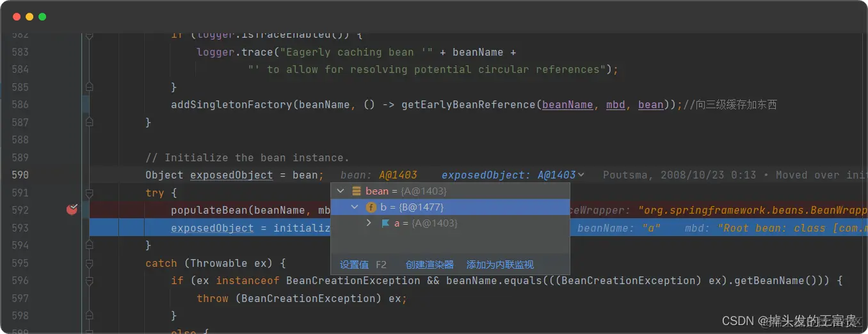This screenshot has width=868, height=334.
Task: Collapse the bean = {A@1403} node
Action: pyautogui.click(x=341, y=191)
